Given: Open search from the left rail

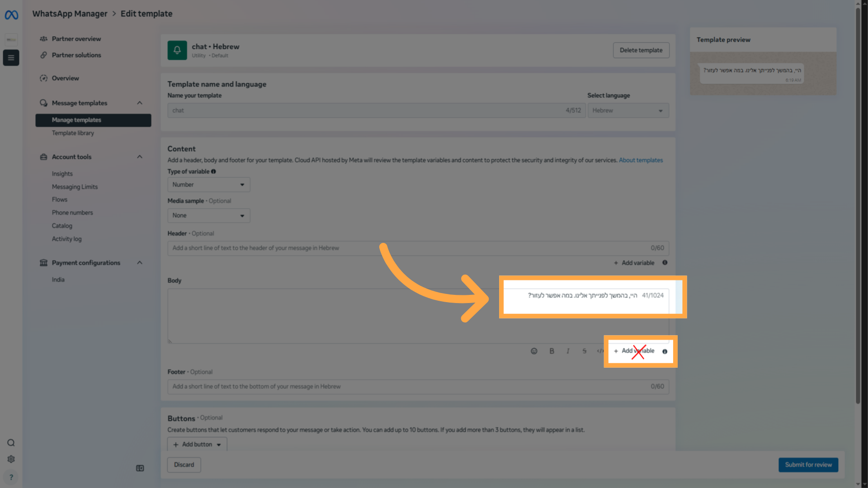Looking at the screenshot, I should pos(11,443).
